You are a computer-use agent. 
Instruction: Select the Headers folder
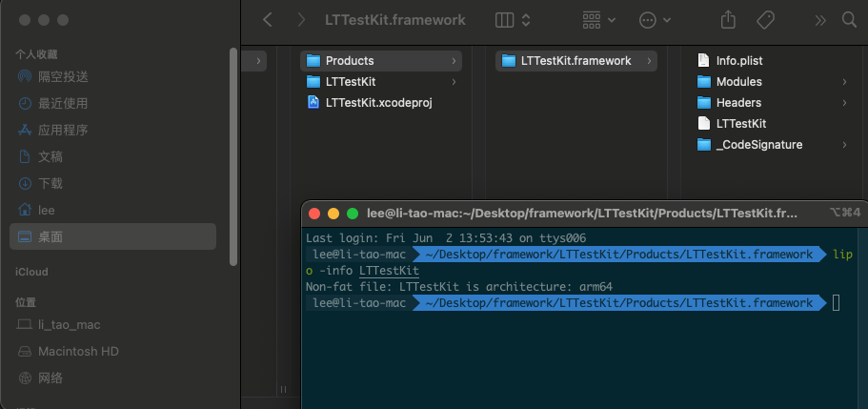click(x=772, y=103)
